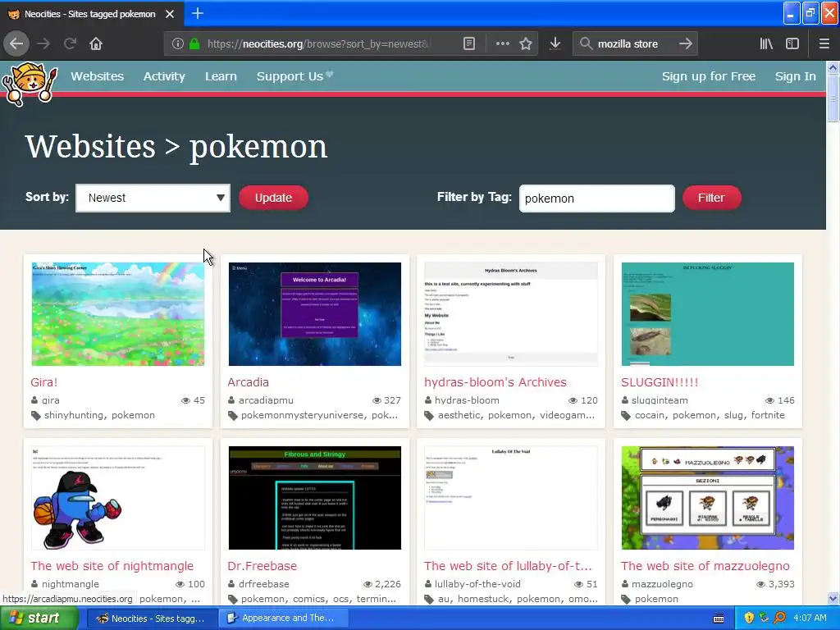
Task: Submit search with the go arrow
Action: [x=685, y=43]
